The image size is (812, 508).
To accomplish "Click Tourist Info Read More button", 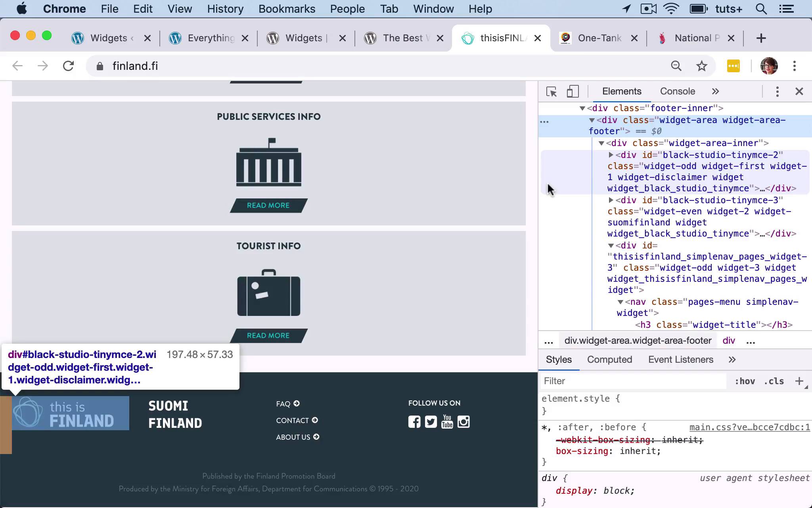I will coord(268,336).
